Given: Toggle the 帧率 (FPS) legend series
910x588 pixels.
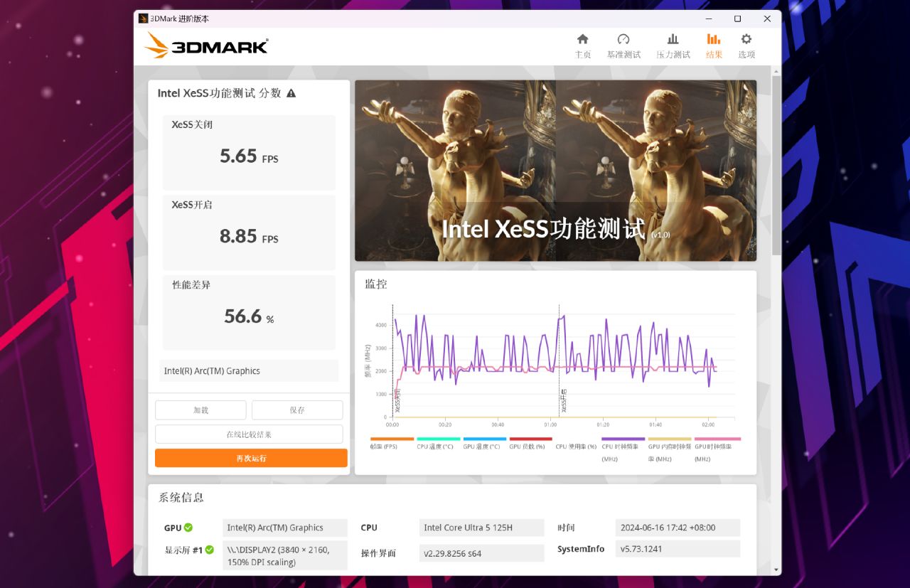Looking at the screenshot, I should click(392, 443).
